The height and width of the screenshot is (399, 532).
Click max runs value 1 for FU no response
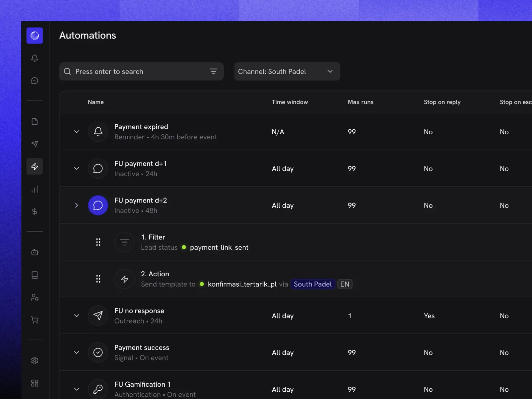pos(350,316)
